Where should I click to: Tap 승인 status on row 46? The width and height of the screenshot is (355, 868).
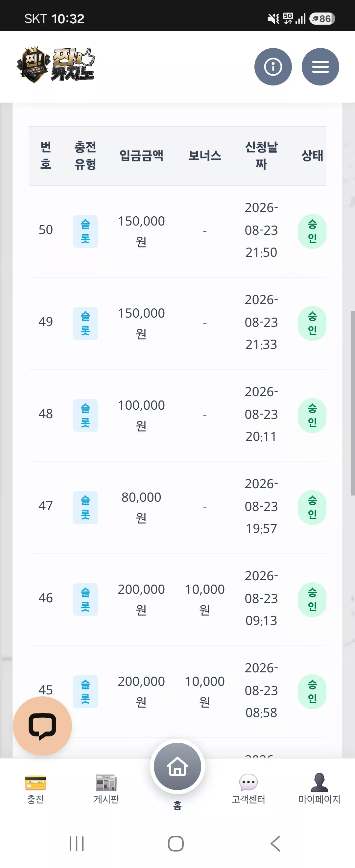312,599
